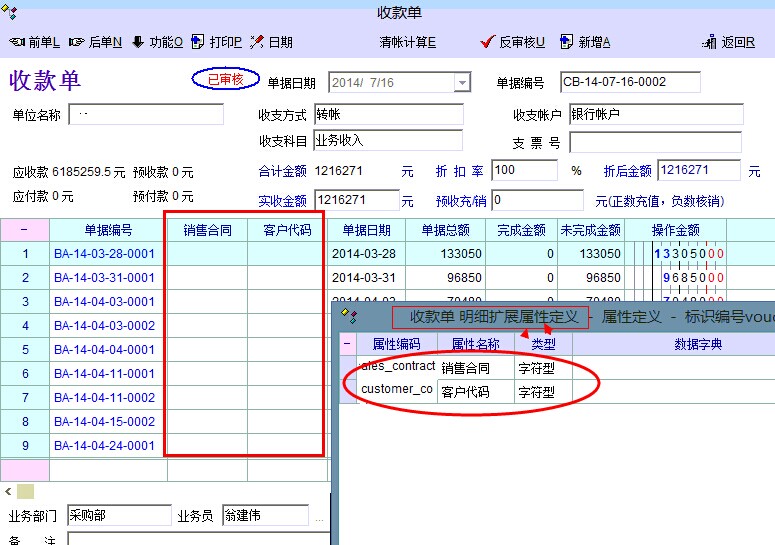Click the 日期 toolbar button

point(272,42)
